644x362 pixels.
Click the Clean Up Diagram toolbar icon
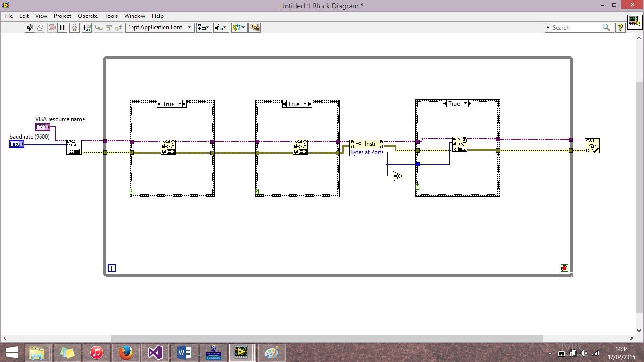click(255, 27)
